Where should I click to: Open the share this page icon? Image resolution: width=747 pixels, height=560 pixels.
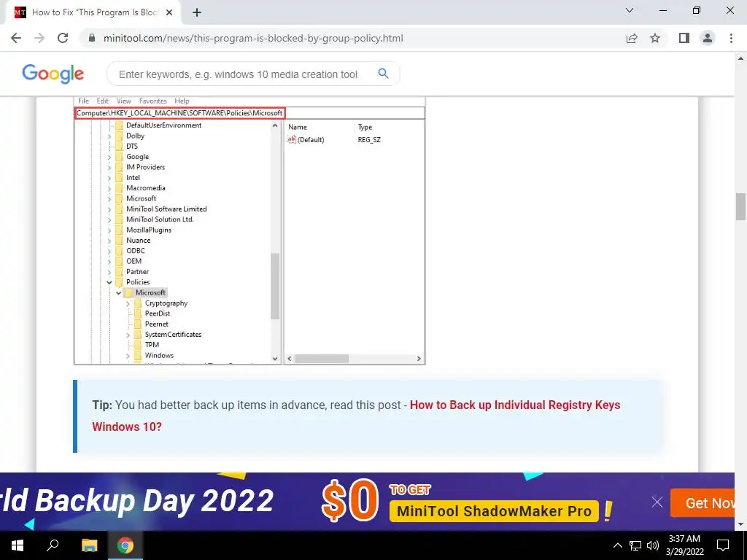point(632,38)
